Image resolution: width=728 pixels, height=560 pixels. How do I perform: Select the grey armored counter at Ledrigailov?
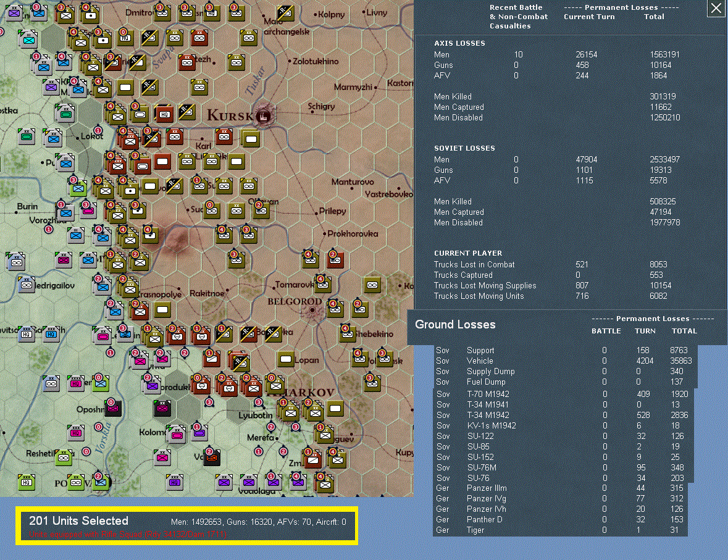(x=27, y=284)
